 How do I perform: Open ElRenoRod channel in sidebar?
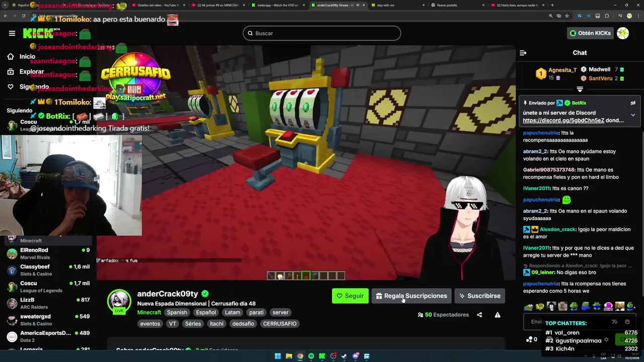tap(48, 253)
